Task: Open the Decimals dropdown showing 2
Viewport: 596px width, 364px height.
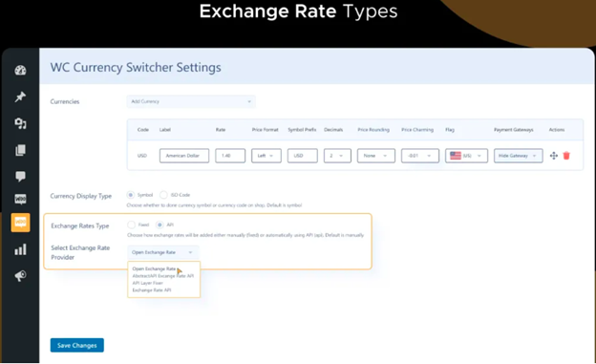Action: [x=337, y=156]
